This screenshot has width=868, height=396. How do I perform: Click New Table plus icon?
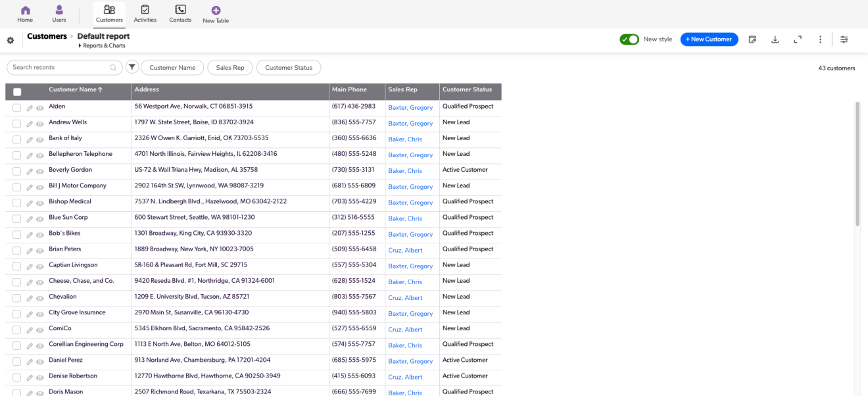(216, 11)
